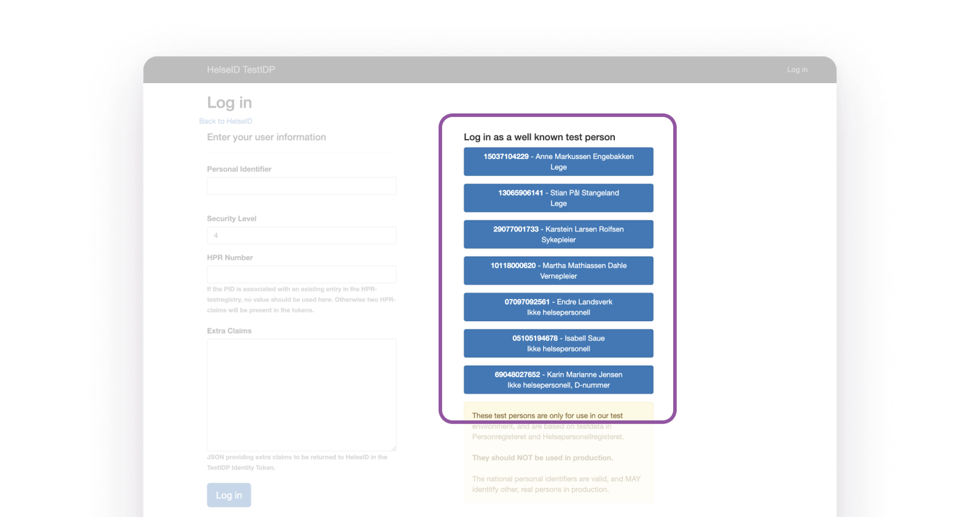Log in as Anne Markussen Engebakken

pyautogui.click(x=558, y=162)
